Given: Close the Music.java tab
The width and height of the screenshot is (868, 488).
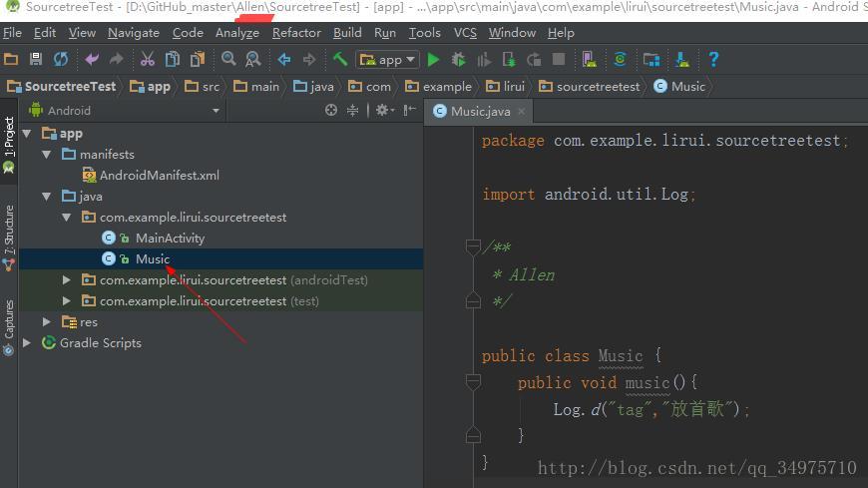Looking at the screenshot, I should coord(521,112).
